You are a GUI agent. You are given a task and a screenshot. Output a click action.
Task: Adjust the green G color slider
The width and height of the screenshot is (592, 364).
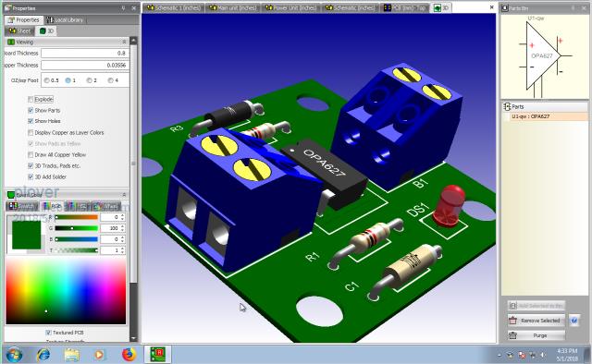(76, 228)
